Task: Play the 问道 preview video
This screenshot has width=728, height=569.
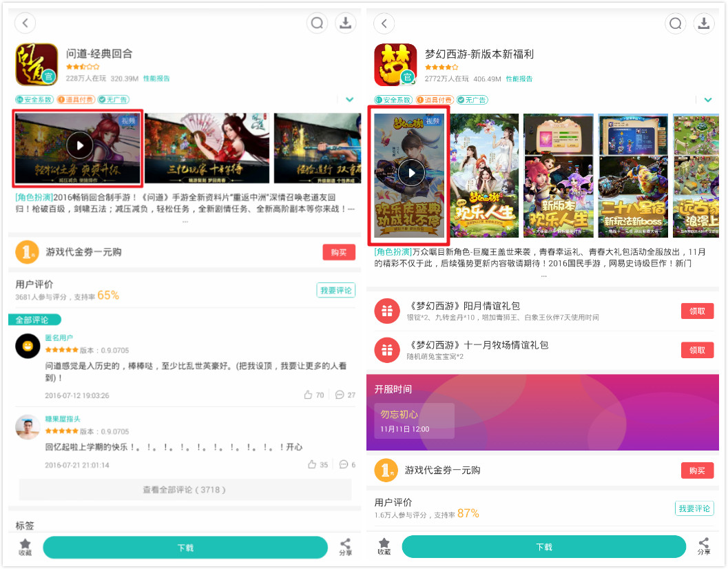Action: [x=80, y=145]
